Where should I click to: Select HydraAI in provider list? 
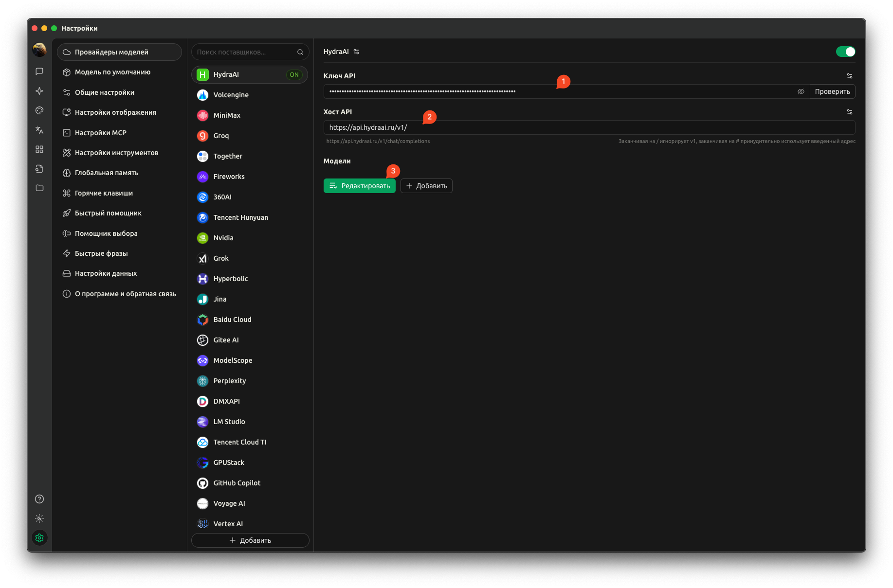[x=250, y=74]
